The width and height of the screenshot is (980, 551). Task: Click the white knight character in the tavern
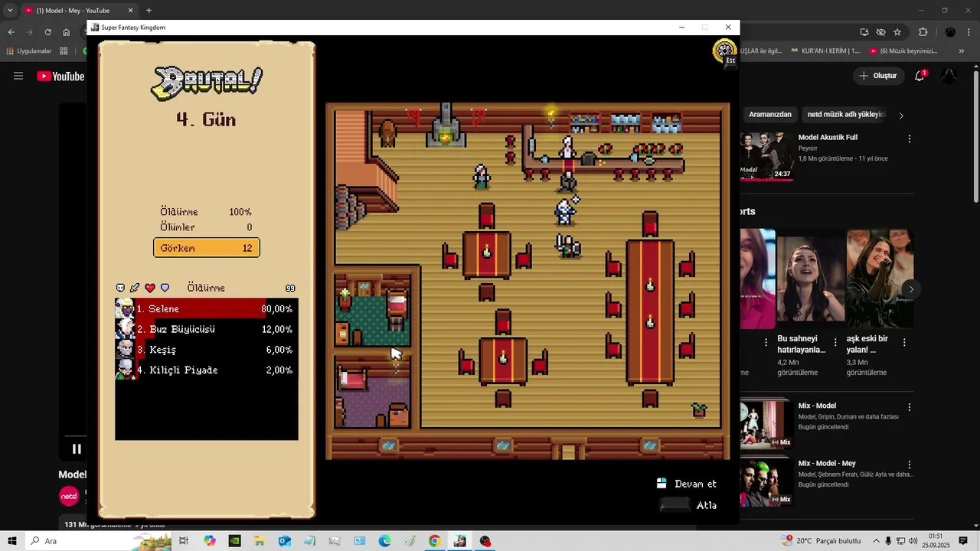point(565,210)
